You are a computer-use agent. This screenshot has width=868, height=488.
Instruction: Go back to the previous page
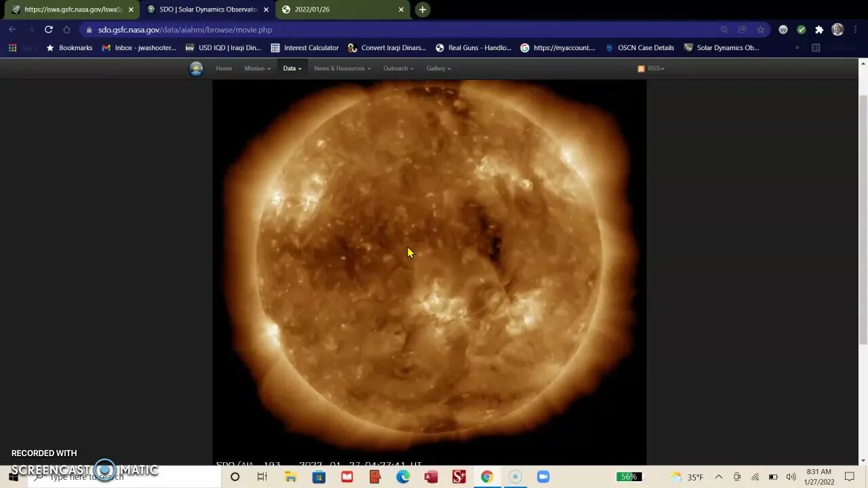point(12,30)
